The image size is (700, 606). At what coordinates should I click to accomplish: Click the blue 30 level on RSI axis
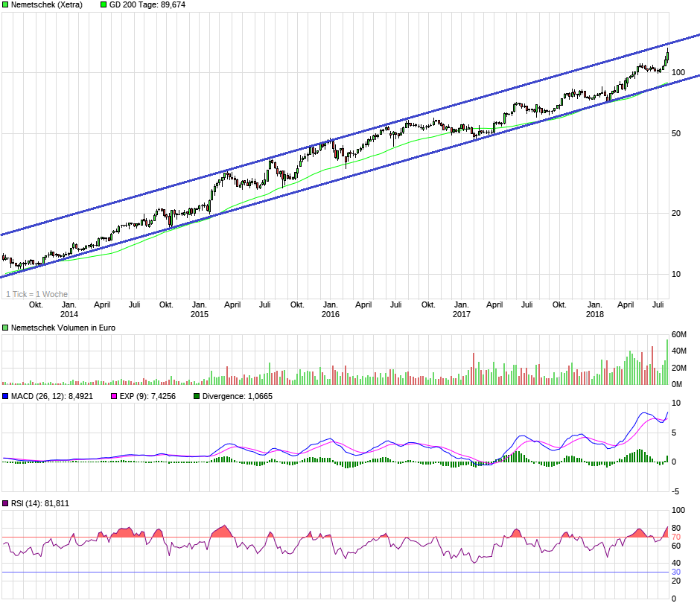[x=676, y=572]
